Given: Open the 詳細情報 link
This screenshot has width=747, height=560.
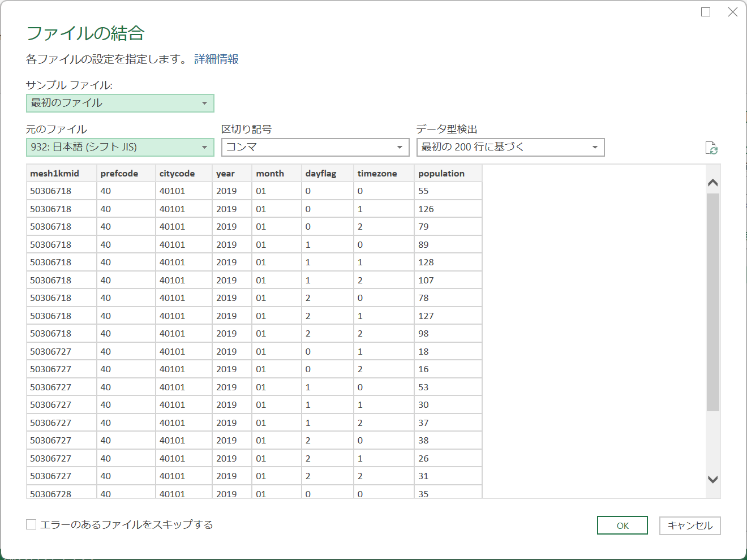Looking at the screenshot, I should pos(216,59).
